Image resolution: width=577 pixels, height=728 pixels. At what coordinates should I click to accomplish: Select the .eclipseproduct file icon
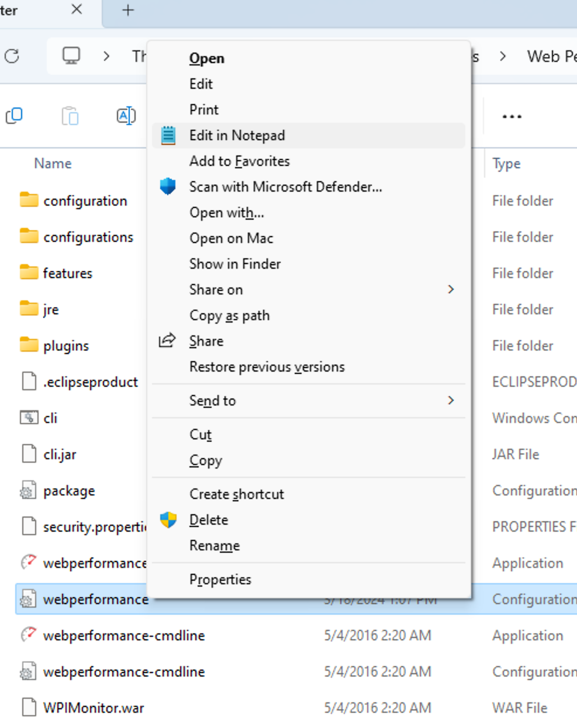(29, 382)
